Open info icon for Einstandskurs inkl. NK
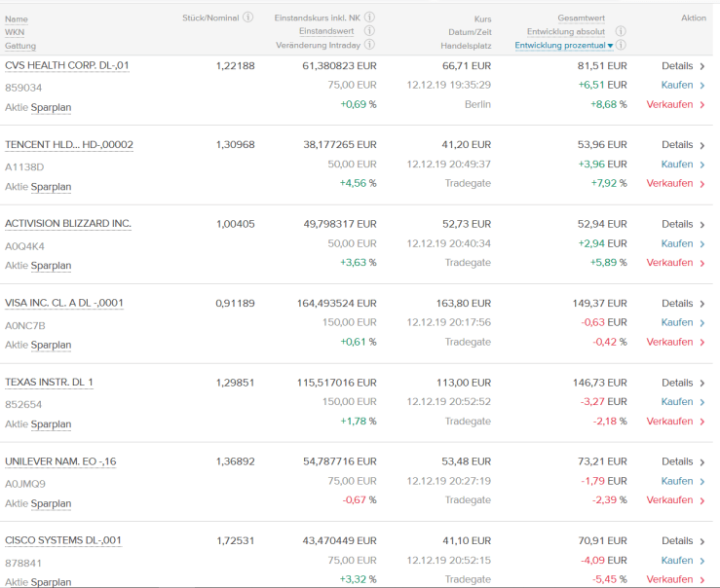Image resolution: width=720 pixels, height=588 pixels. (369, 18)
